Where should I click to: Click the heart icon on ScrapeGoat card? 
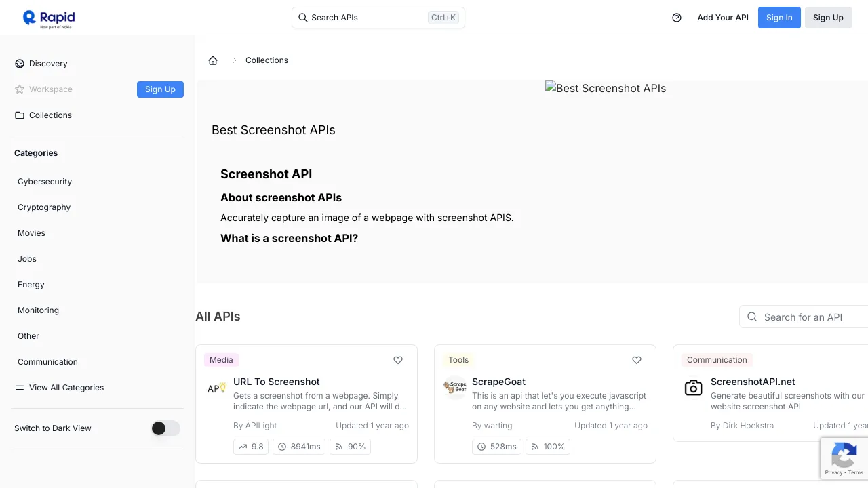[x=637, y=360]
